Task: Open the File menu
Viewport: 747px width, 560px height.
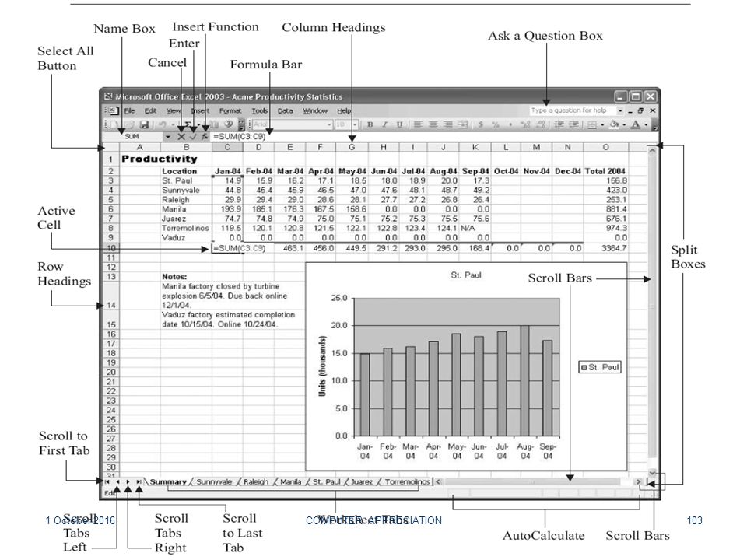Action: pos(130,111)
